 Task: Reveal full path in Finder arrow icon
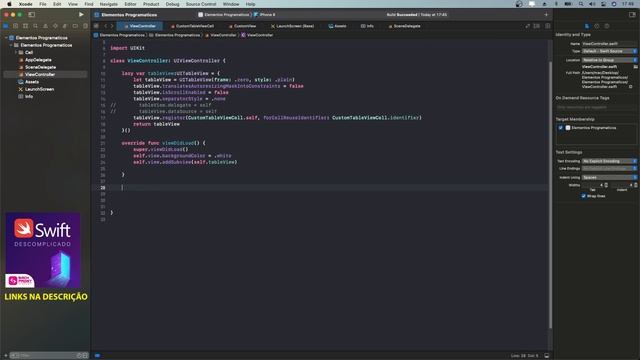pyautogui.click(x=631, y=87)
